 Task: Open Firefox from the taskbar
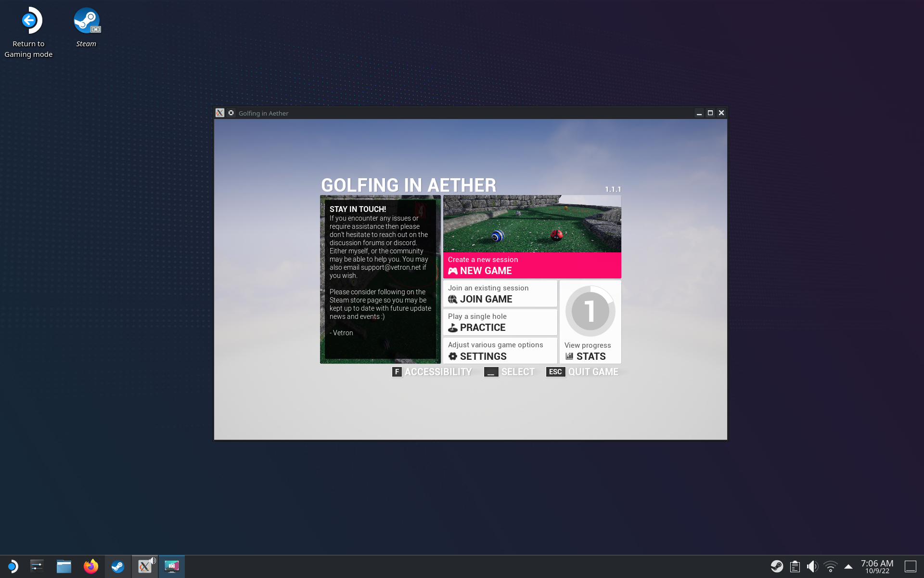tap(90, 566)
